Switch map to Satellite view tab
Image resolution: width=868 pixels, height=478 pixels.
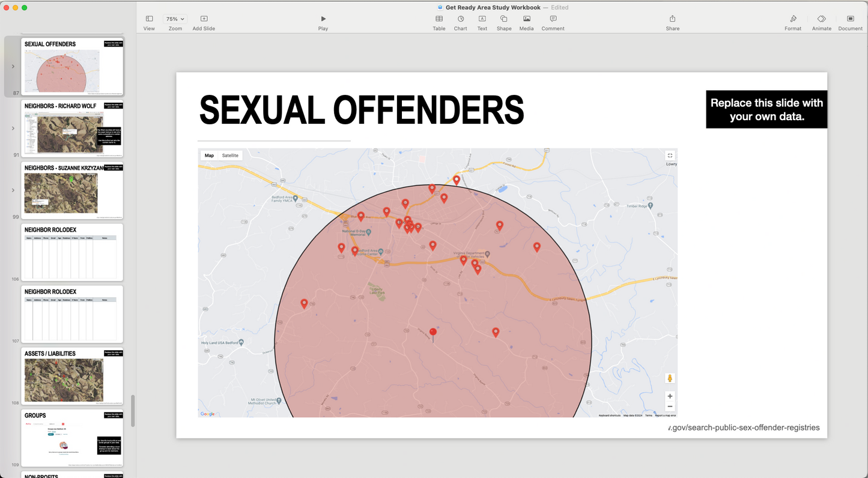point(230,156)
